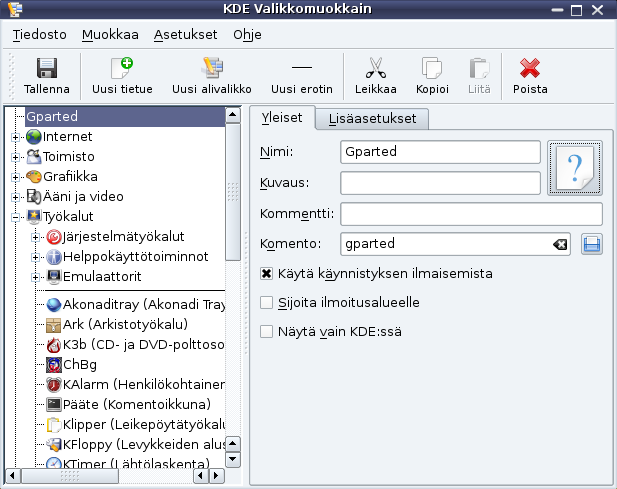Select the KAlarm clock icon
This screenshot has height=489, width=617.
point(54,384)
